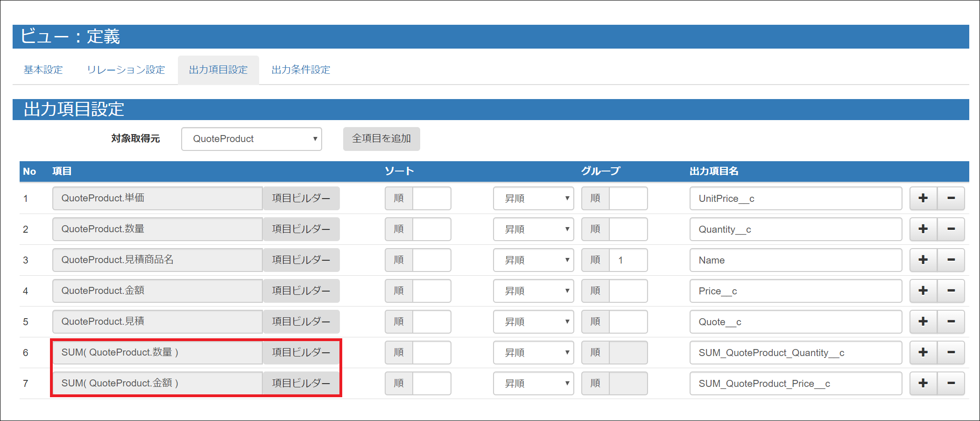Image resolution: width=980 pixels, height=421 pixels.
Task: Expand the 昇順 sort dropdown in row 1
Action: click(533, 198)
